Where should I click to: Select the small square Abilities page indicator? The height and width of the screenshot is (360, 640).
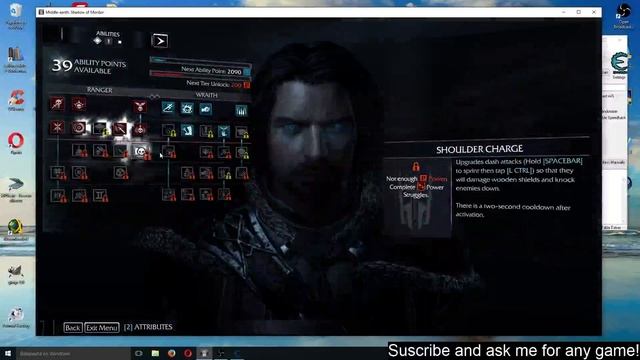(120, 42)
